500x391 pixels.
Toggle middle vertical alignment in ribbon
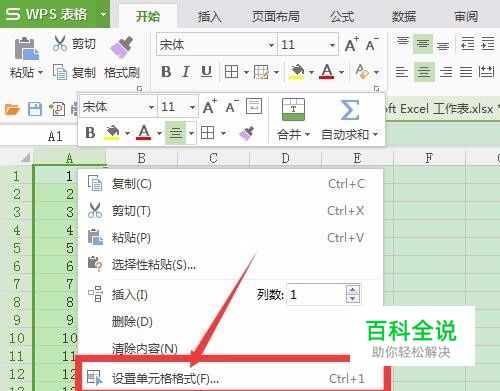coord(423,44)
